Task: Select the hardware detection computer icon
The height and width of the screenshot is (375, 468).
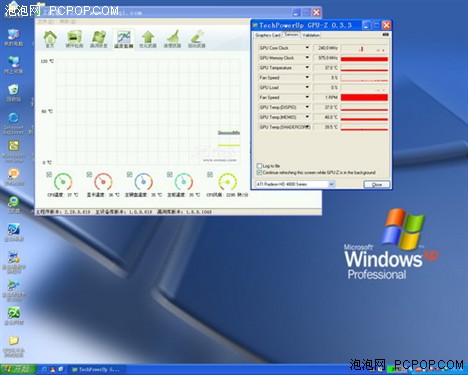Action: point(74,38)
